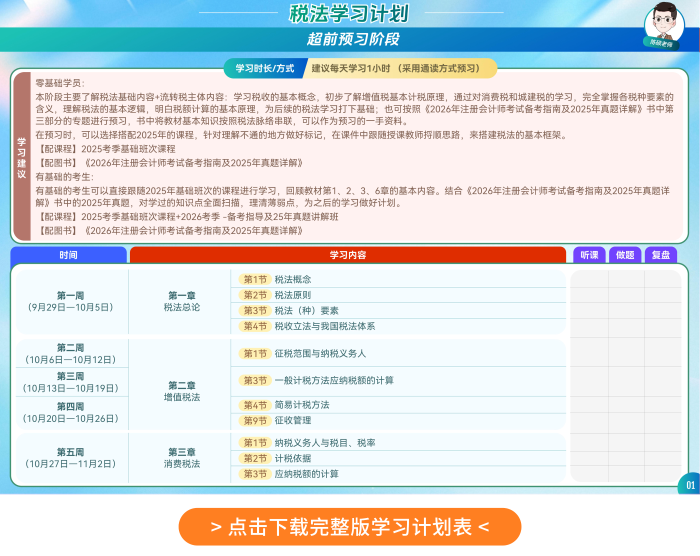This screenshot has height=556, width=700.
Task: Select the 第三章 消费税法 chapter cell
Action: click(x=182, y=458)
